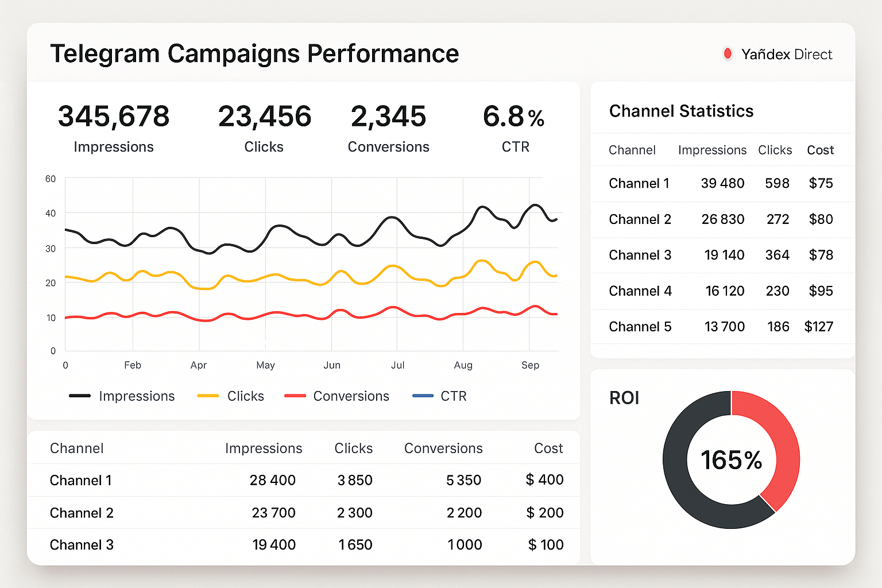Click Channel 3 row in bottom table

82,545
